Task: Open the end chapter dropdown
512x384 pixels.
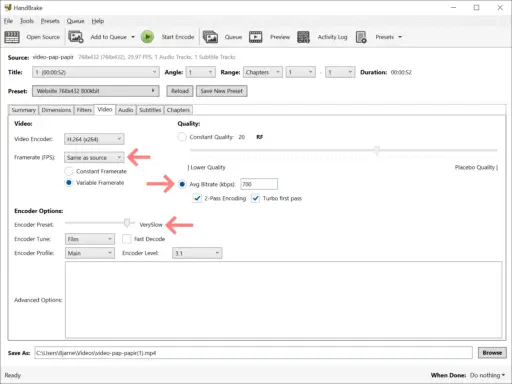Action: [x=340, y=72]
